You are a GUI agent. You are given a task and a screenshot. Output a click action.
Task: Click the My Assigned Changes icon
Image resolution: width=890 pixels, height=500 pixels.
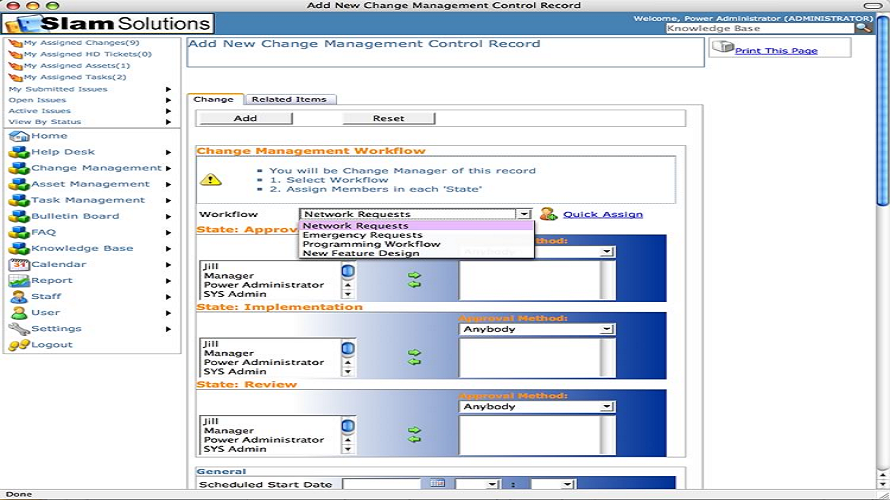pyautogui.click(x=15, y=43)
